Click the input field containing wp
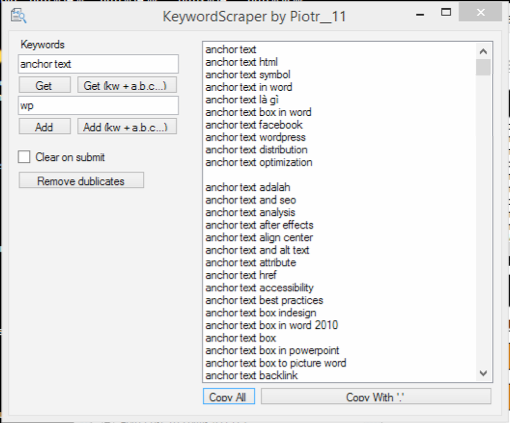510x423 pixels. point(98,106)
